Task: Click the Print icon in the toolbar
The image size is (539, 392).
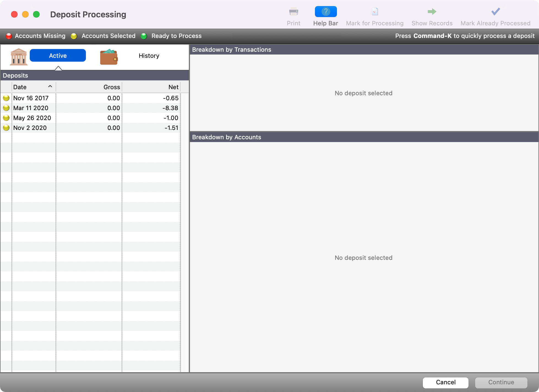Action: pyautogui.click(x=293, y=12)
